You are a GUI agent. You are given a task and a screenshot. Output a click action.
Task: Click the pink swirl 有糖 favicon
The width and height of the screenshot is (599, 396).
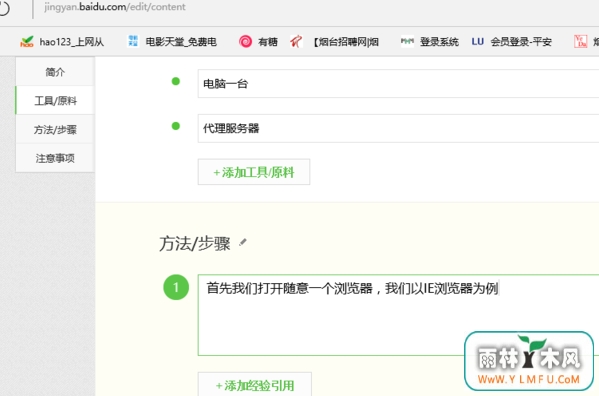[x=245, y=41]
